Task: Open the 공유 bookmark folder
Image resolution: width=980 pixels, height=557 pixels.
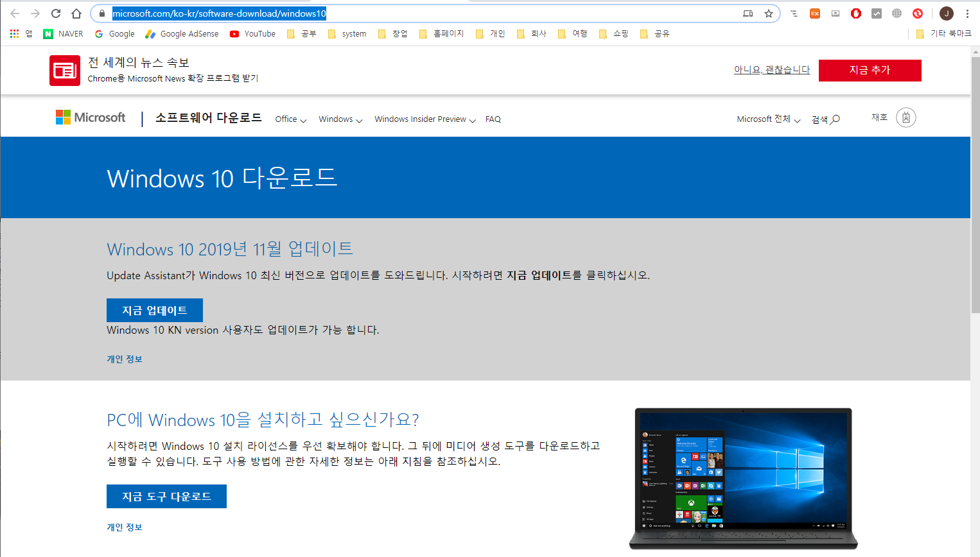Action: coord(655,34)
